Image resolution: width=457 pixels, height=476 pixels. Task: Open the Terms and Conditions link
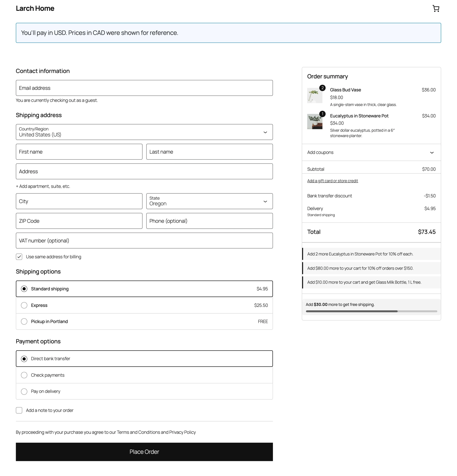[138, 432]
